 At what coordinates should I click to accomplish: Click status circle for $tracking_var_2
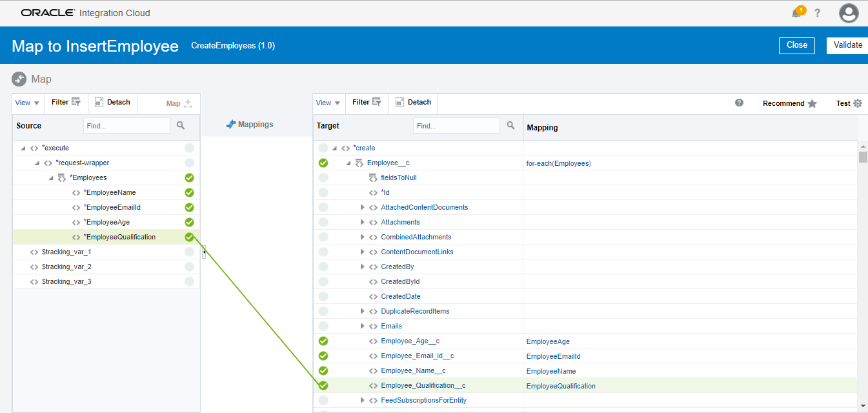189,267
